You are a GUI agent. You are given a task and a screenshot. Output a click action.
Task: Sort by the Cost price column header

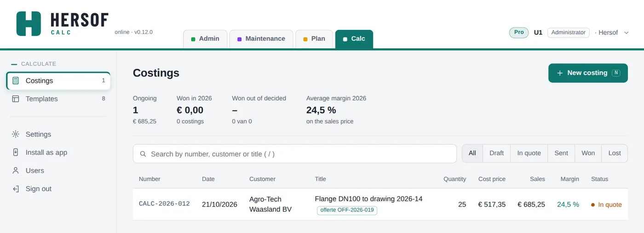point(492,179)
